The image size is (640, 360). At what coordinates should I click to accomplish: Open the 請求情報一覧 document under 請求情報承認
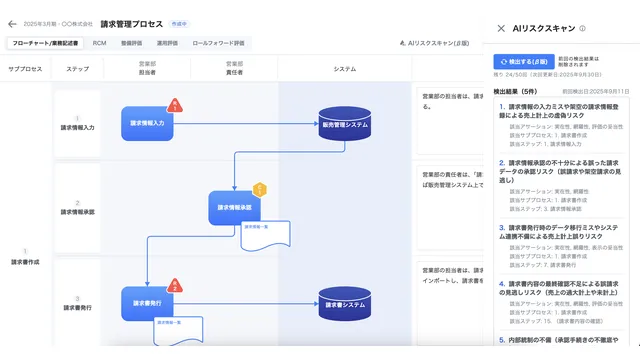tap(266, 235)
